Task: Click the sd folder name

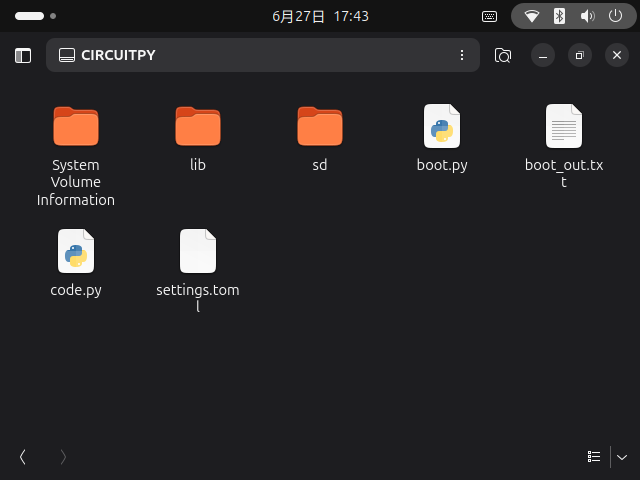Action: (x=320, y=165)
